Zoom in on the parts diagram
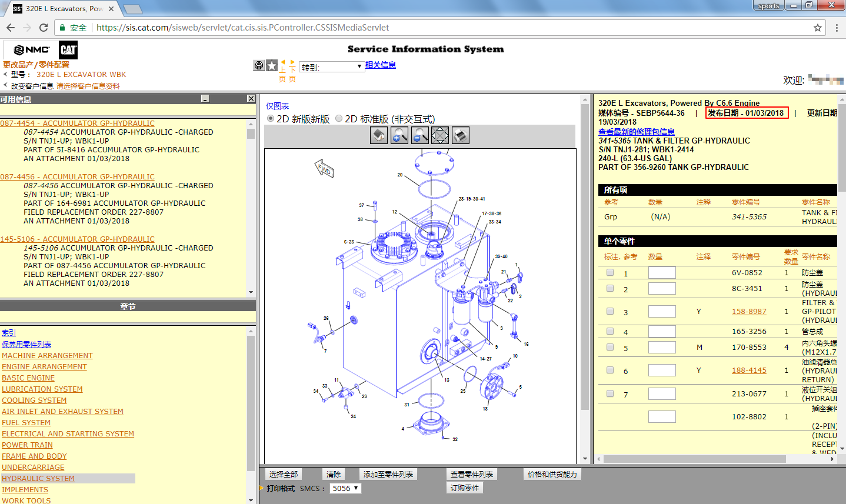Screen dimensions: 846x504 (x=399, y=136)
